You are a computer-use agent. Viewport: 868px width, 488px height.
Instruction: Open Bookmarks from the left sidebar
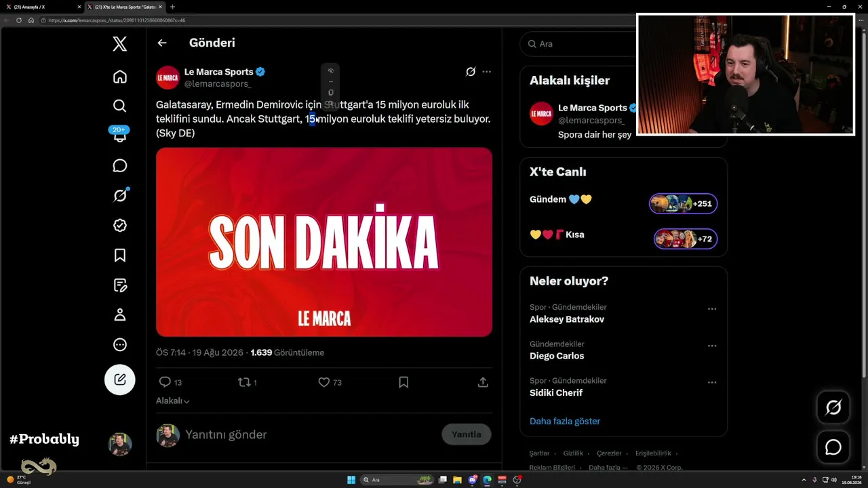(120, 255)
